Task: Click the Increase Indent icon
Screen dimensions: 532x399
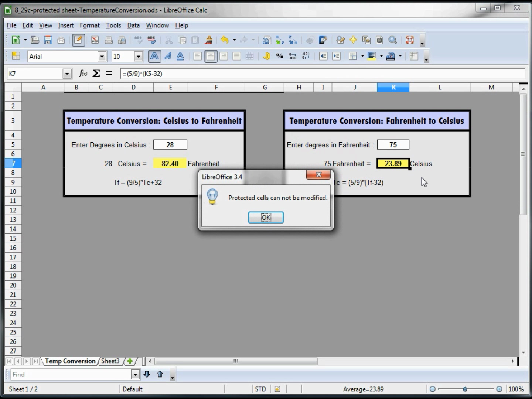Action: click(336, 56)
